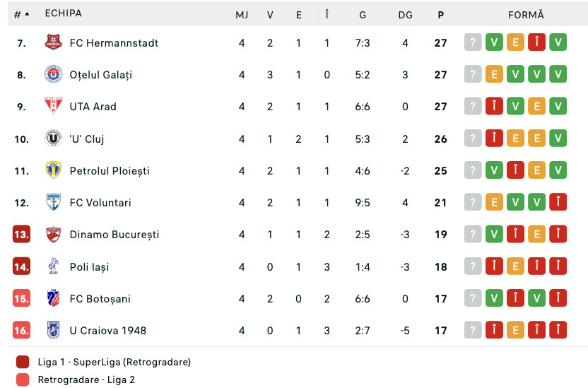The height and width of the screenshot is (388, 588).
Task: Open the U Craiova 1948 team link
Action: [107, 330]
